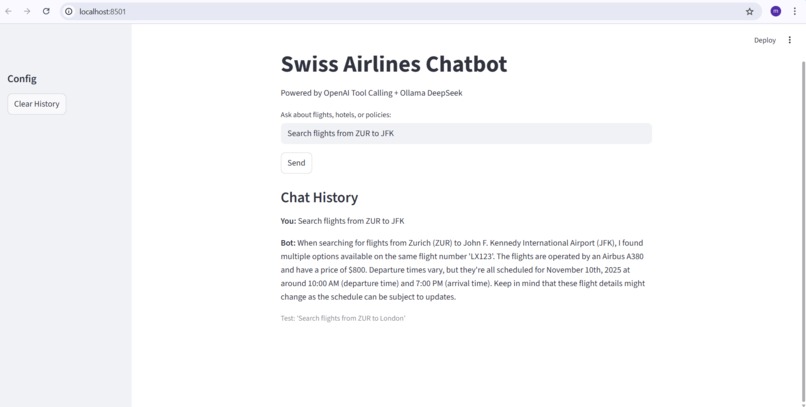Image resolution: width=806 pixels, height=407 pixels.
Task: Click the Config sidebar heading
Action: (x=22, y=79)
